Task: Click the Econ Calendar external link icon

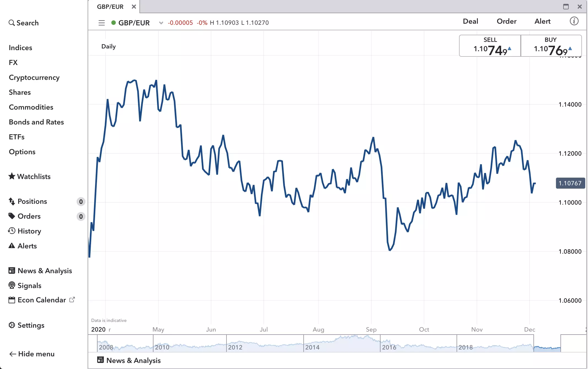Action: pos(72,300)
